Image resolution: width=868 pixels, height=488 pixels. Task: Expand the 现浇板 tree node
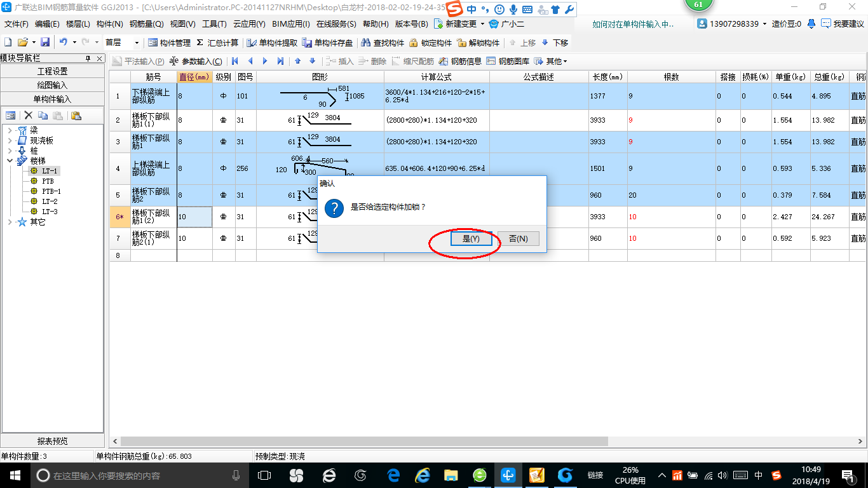click(10, 140)
